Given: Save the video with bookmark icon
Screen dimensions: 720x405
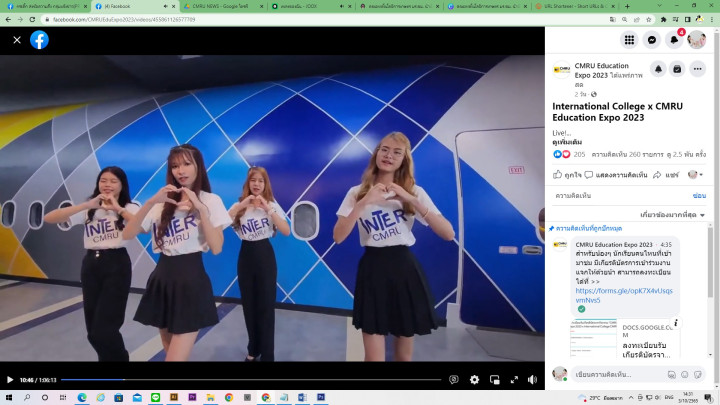Looking at the screenshot, I should (x=677, y=69).
